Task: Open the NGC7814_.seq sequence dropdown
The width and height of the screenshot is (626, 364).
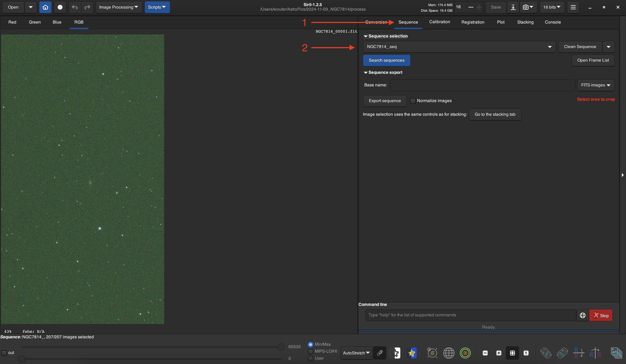Action: 549,47
